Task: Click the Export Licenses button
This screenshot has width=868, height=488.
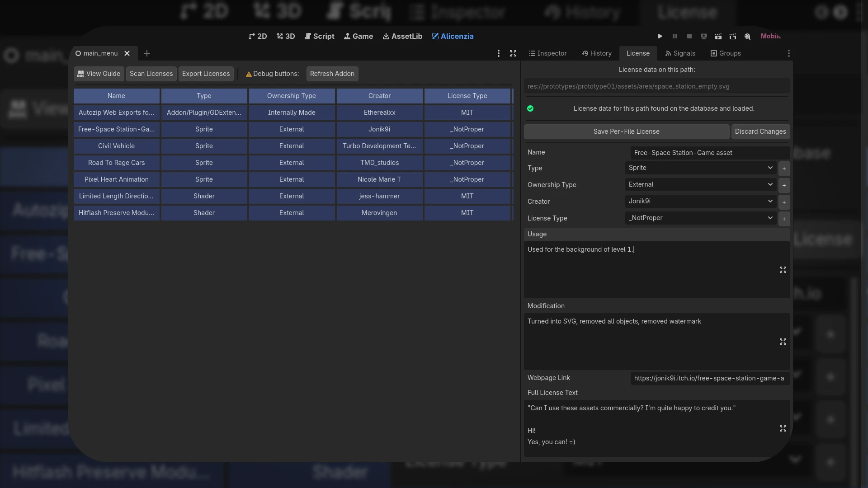Action: (x=206, y=74)
